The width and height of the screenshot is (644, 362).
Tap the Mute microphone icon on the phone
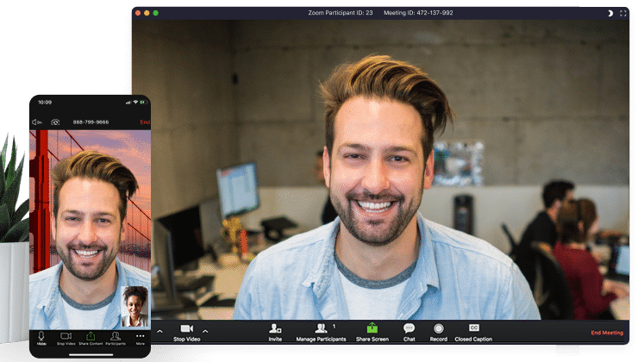pos(41,338)
